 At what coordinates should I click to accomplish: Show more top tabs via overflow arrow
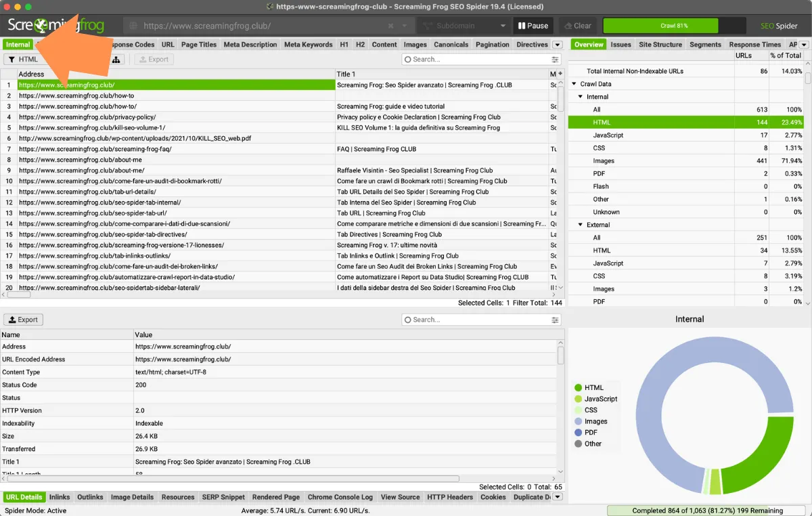click(557, 45)
